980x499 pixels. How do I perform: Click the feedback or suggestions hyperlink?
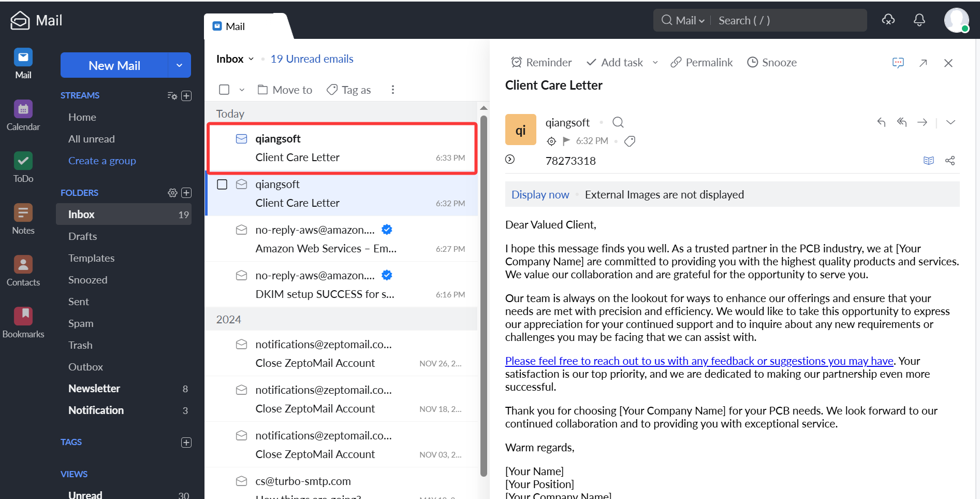coord(699,361)
